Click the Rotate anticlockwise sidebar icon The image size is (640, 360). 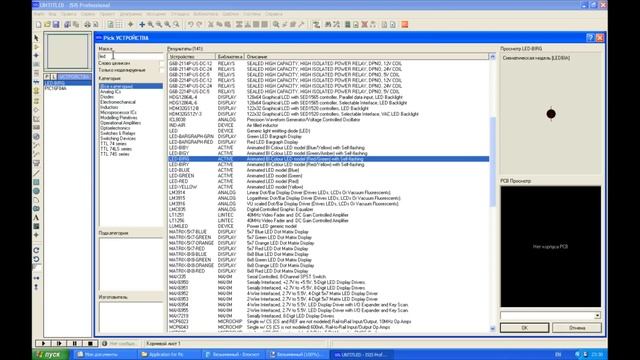click(x=36, y=259)
